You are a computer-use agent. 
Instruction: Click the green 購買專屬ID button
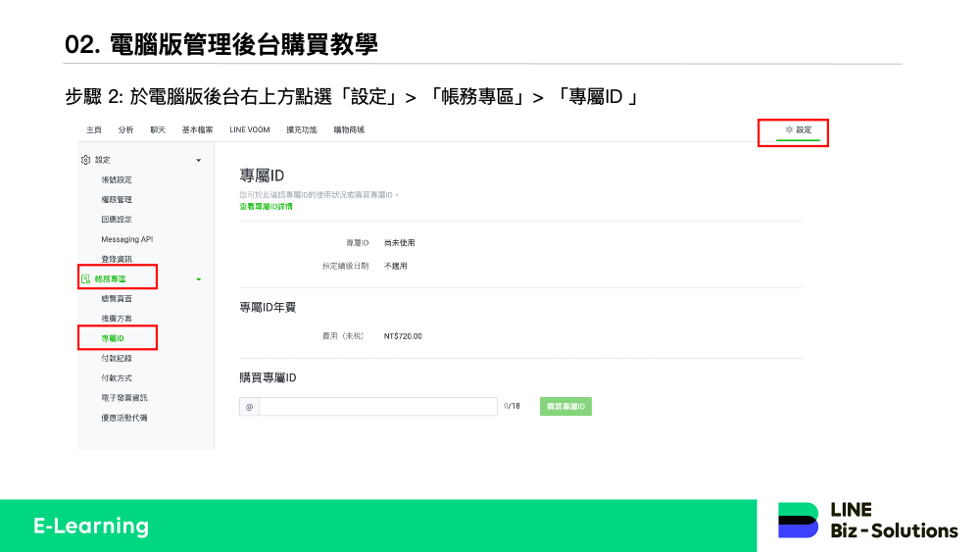pos(565,406)
